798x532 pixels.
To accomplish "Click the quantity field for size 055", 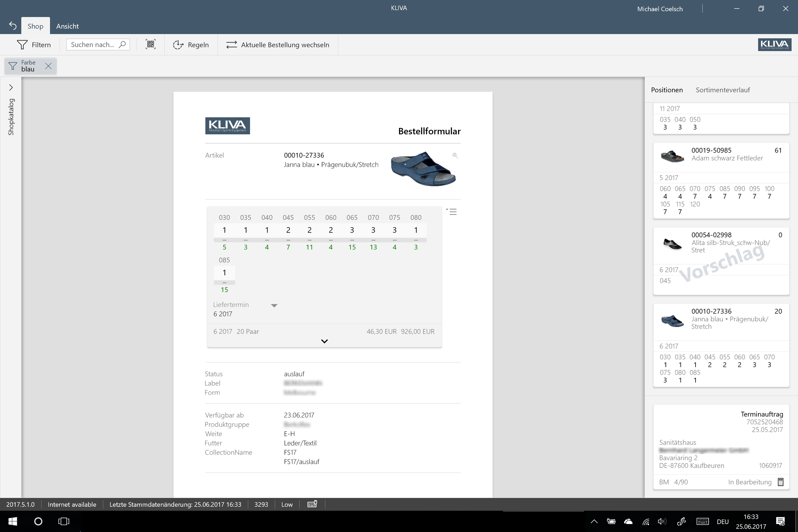I will pyautogui.click(x=309, y=230).
